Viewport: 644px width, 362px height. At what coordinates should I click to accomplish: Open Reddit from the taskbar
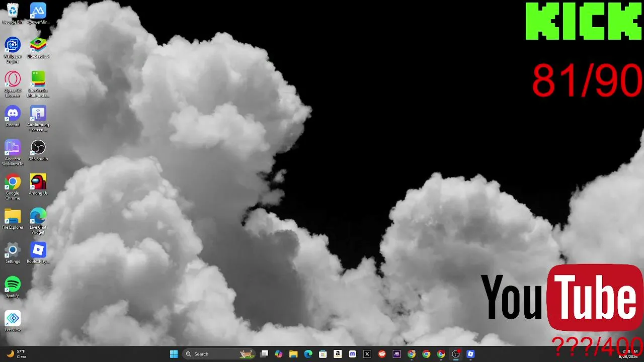[382, 354]
